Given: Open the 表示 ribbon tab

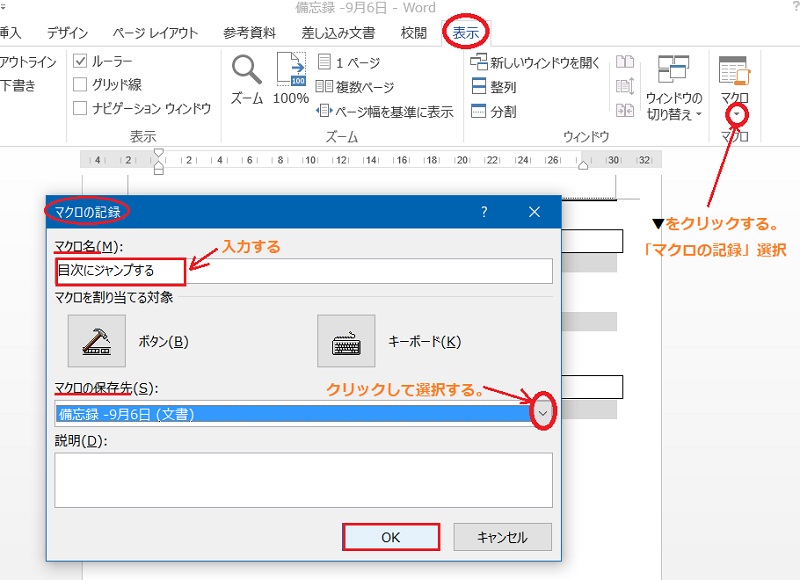Looking at the screenshot, I should click(465, 33).
